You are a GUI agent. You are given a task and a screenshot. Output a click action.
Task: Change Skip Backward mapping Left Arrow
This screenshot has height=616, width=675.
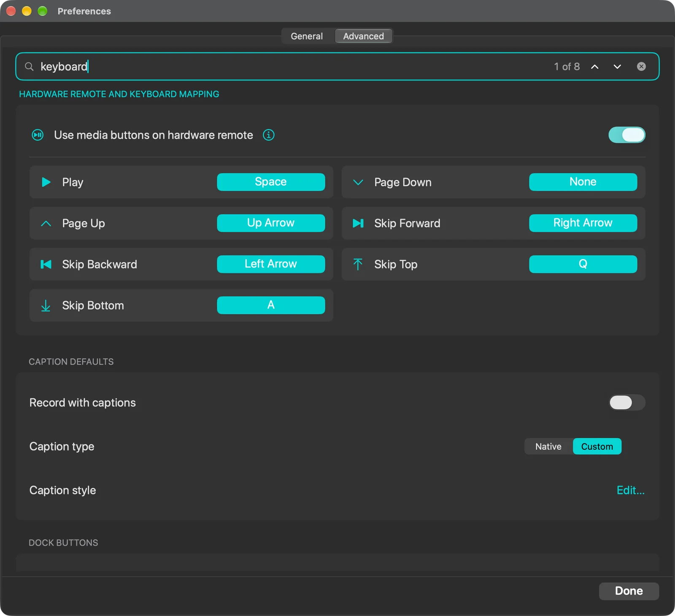pos(271,264)
